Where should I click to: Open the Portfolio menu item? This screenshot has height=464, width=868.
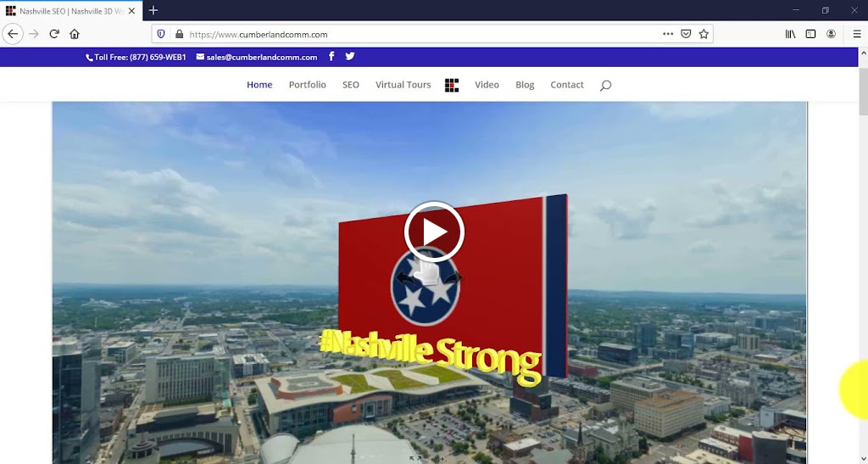pos(307,85)
